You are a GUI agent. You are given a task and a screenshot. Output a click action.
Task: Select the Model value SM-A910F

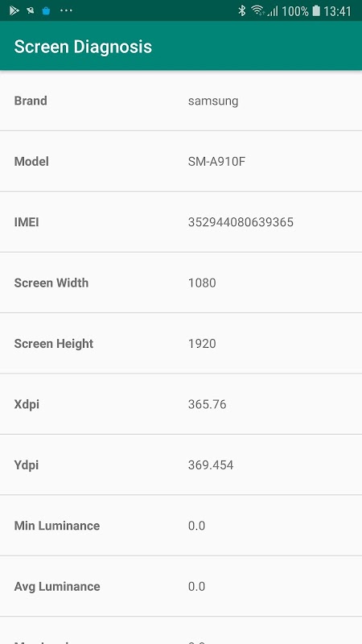(216, 162)
